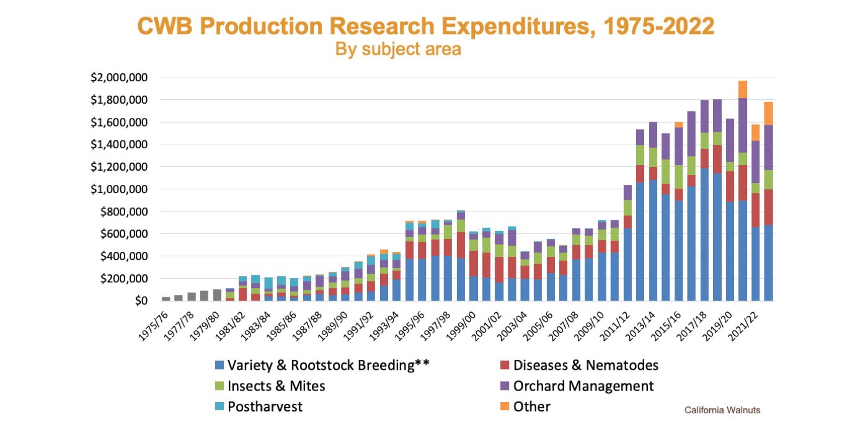
Task: Click the orange segment atop the tallest bar
Action: point(742,89)
